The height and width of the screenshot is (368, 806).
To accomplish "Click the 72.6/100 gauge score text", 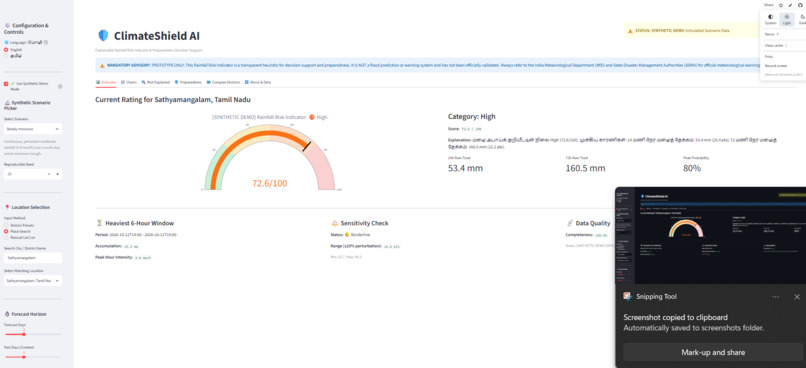I will click(269, 183).
